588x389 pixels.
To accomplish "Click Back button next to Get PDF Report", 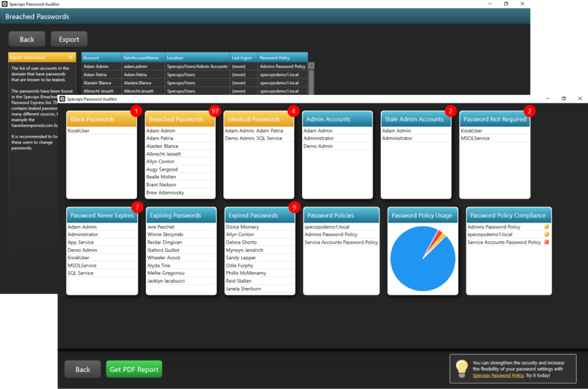I will [83, 369].
